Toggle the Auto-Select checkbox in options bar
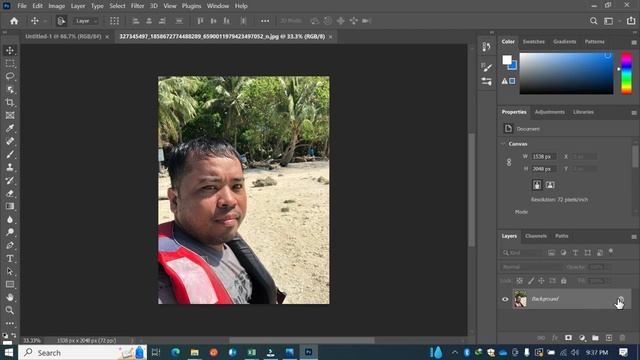 pos(61,21)
